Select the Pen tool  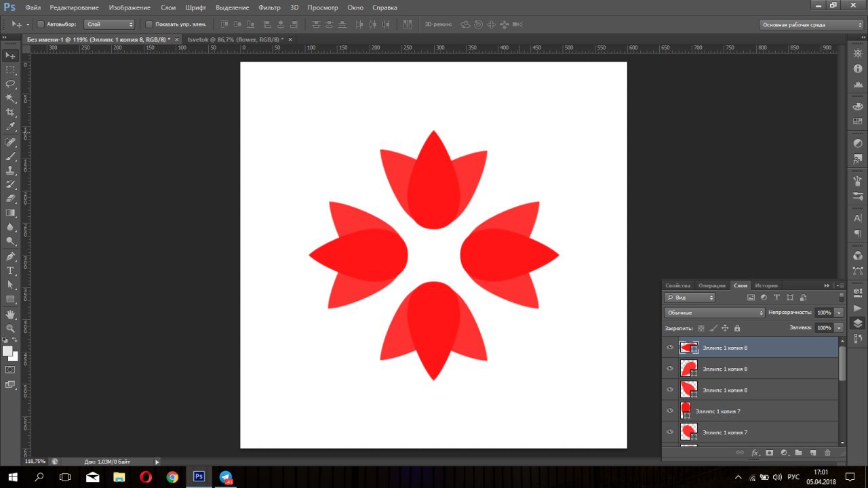pyautogui.click(x=10, y=257)
